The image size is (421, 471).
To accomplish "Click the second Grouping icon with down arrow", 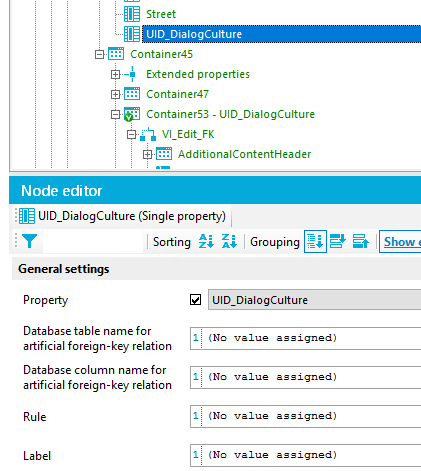I will [x=338, y=241].
